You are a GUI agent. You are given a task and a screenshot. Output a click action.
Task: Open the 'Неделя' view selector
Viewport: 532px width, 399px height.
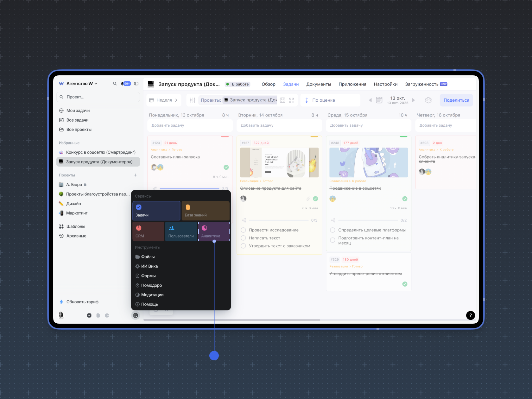(x=164, y=100)
